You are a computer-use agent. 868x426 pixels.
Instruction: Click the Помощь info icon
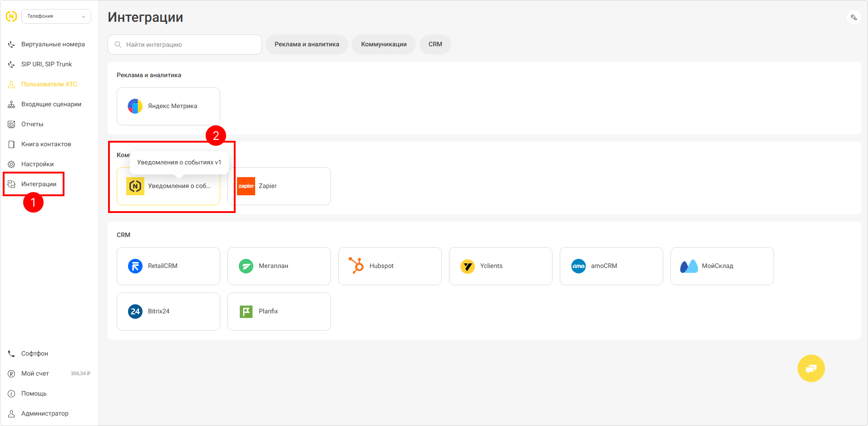pos(11,394)
